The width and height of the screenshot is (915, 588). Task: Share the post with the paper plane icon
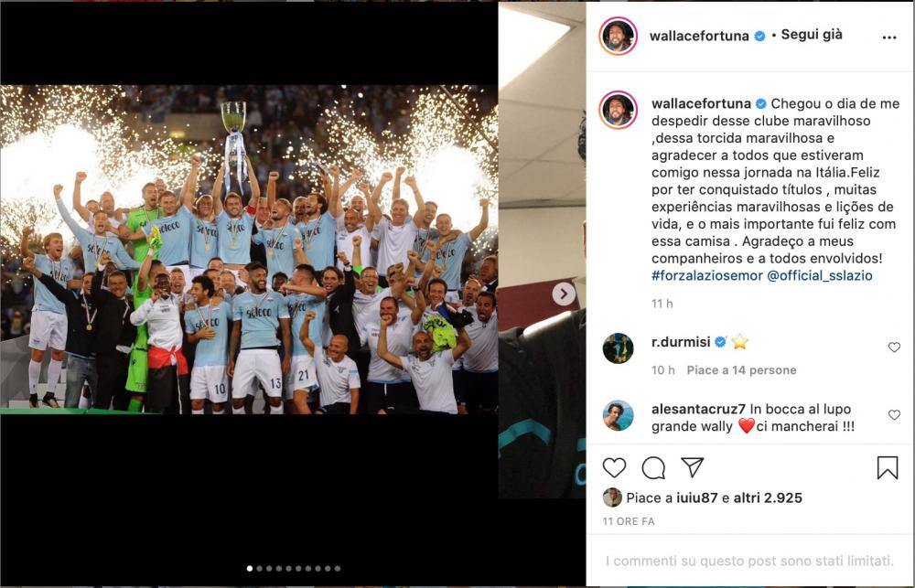[692, 467]
